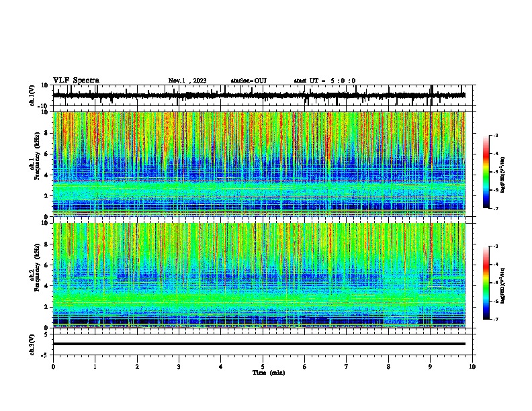Click the time axis tick label "3"
This screenshot has width=532, height=411.
(x=179, y=367)
